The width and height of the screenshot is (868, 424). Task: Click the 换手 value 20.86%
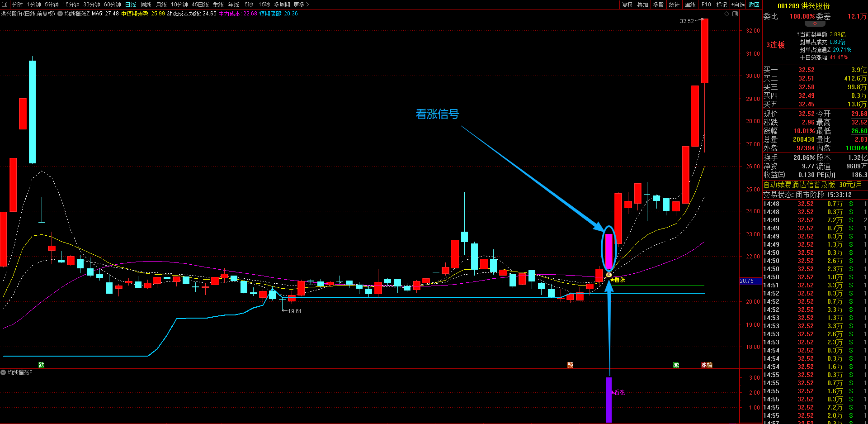tap(804, 157)
